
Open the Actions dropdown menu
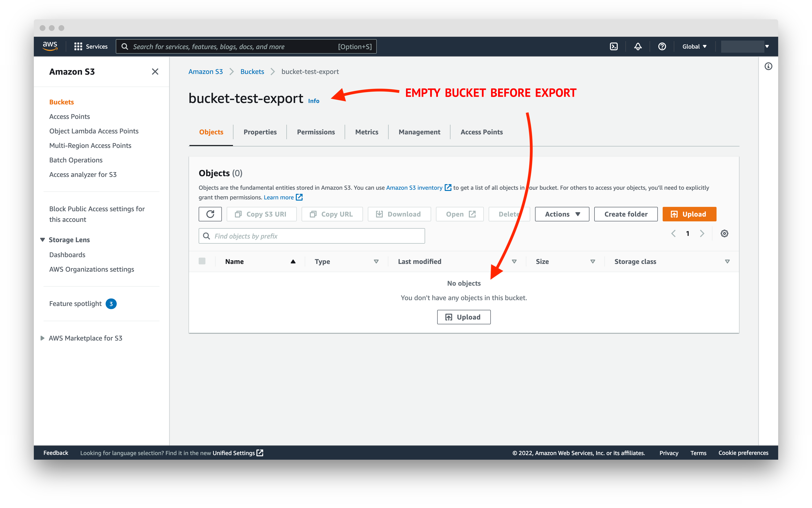(562, 214)
